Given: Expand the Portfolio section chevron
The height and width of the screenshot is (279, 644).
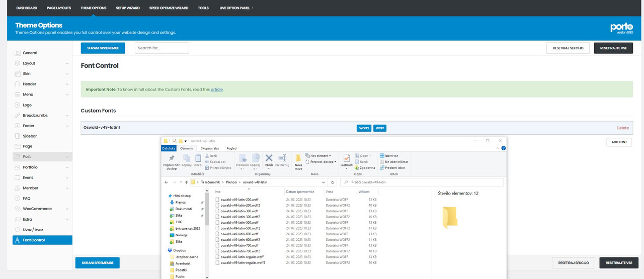Looking at the screenshot, I should click(x=67, y=167).
